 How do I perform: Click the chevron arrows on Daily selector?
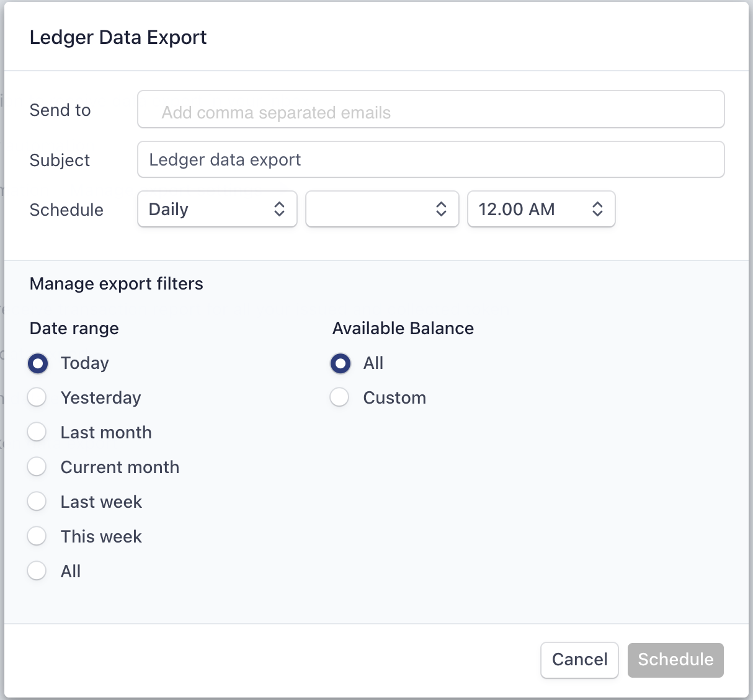pyautogui.click(x=279, y=210)
